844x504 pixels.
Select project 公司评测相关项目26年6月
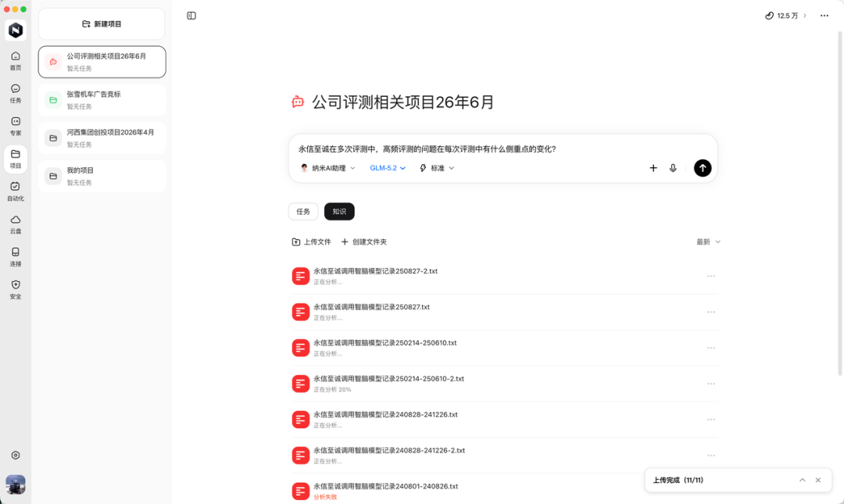tap(102, 62)
